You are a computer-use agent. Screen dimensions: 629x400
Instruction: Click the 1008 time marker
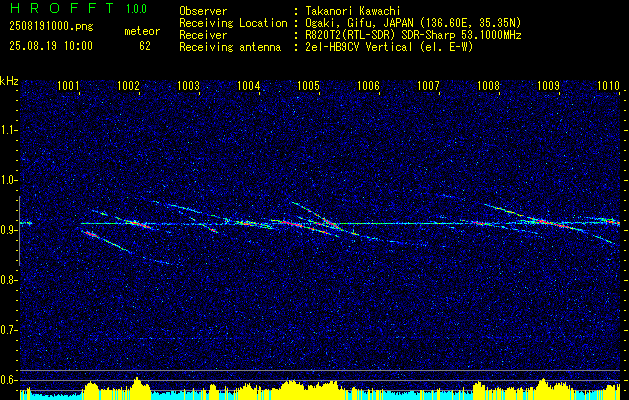(x=489, y=85)
